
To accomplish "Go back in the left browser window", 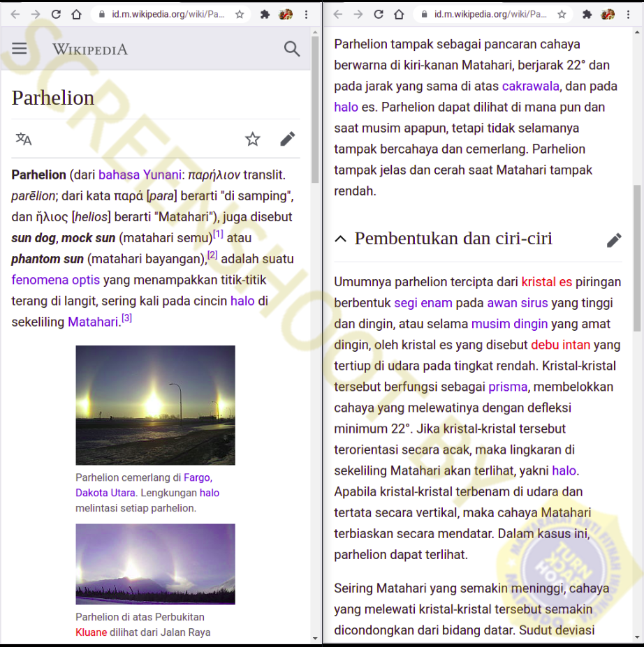I will coord(15,15).
